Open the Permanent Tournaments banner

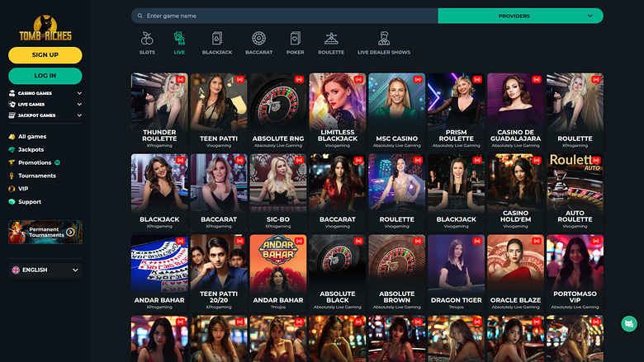pyautogui.click(x=45, y=232)
